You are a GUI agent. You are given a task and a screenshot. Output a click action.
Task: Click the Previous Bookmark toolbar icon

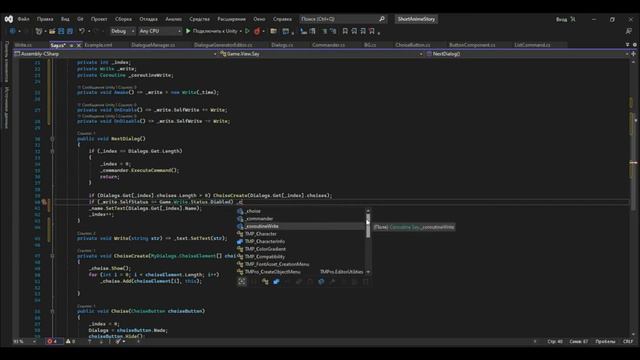(x=354, y=31)
